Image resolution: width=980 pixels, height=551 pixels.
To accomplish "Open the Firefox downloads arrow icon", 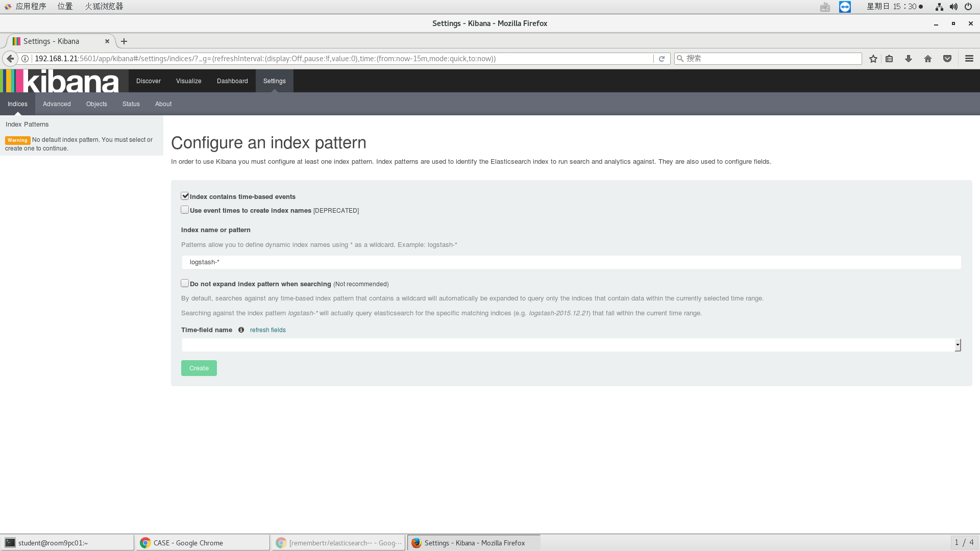I will click(x=909, y=59).
